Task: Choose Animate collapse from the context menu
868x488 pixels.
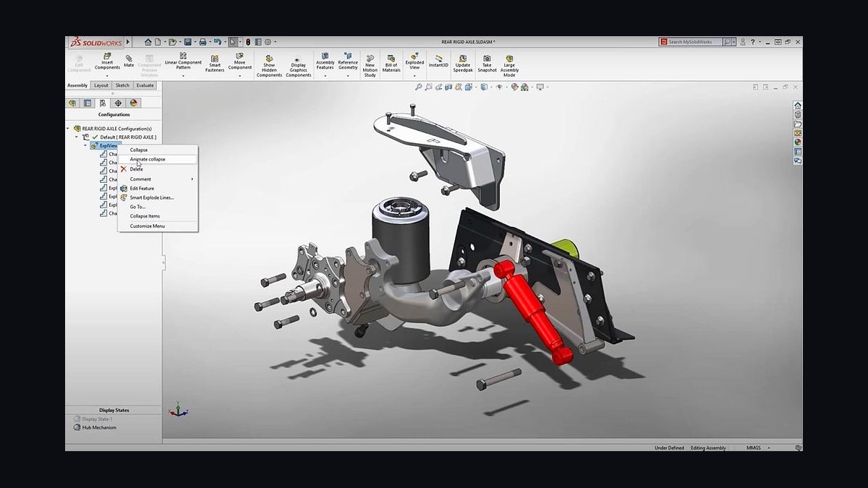Action: [158, 159]
